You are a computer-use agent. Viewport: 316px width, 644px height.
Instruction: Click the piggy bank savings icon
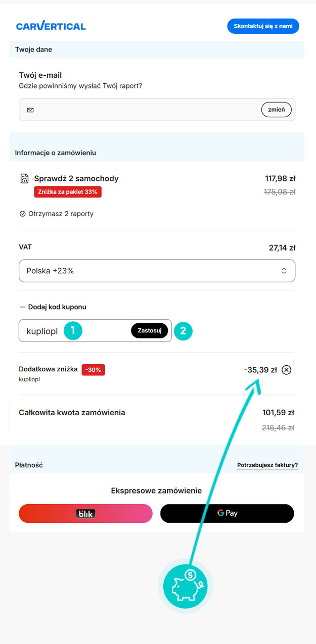pyautogui.click(x=185, y=586)
